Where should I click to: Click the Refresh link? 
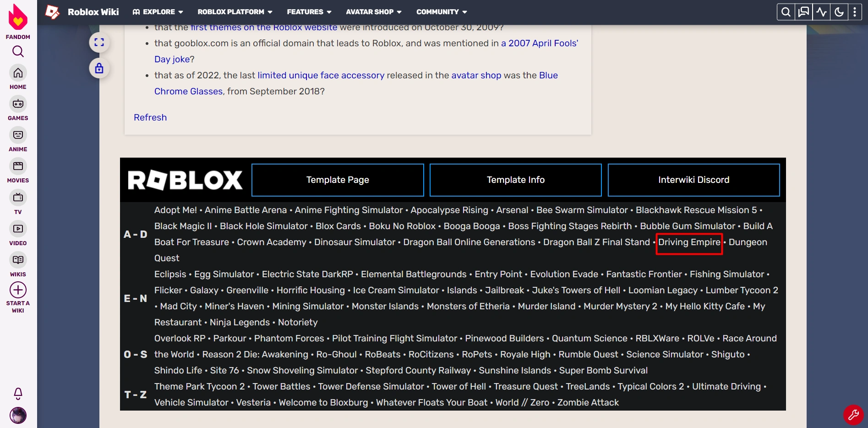(x=150, y=117)
